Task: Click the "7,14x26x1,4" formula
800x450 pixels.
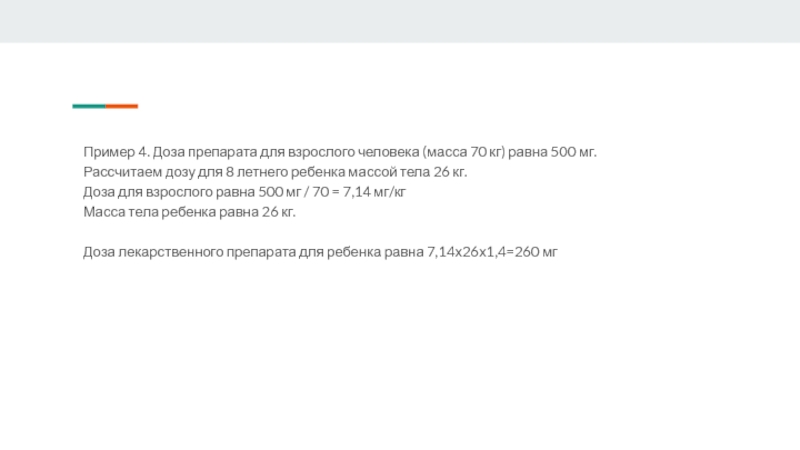Action: [x=465, y=251]
